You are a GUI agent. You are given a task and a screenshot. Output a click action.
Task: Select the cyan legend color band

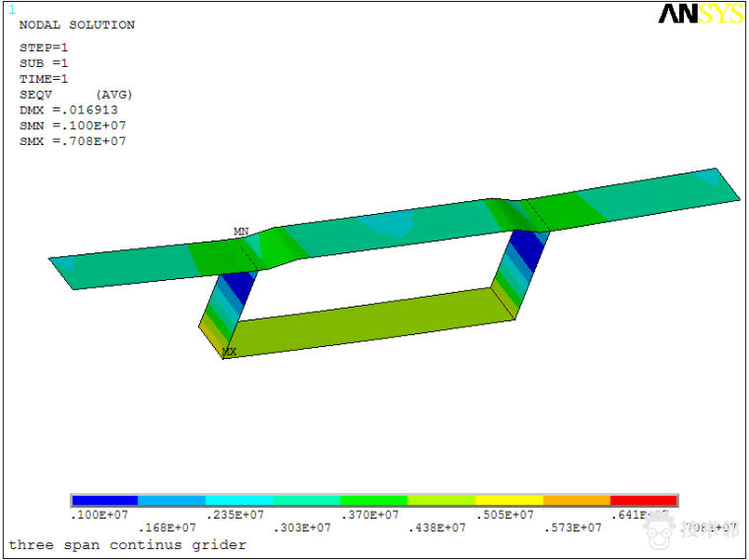tap(239, 501)
